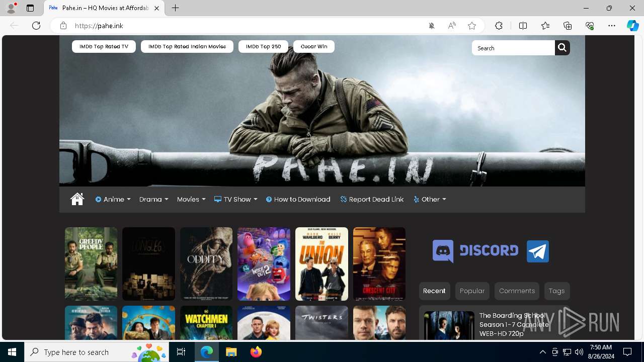Switch to the Tags tab
The height and width of the screenshot is (362, 644).
tap(556, 291)
